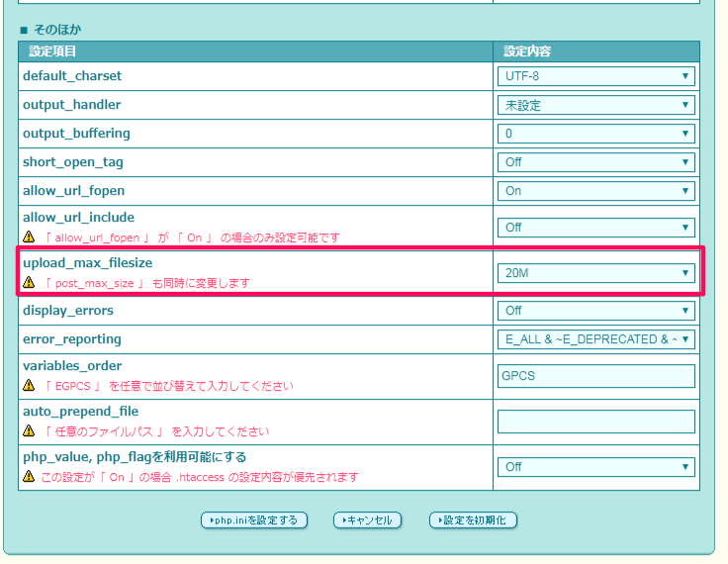728x564 pixels.
Task: Click the variables_order GPCS text field
Action: coord(595,376)
